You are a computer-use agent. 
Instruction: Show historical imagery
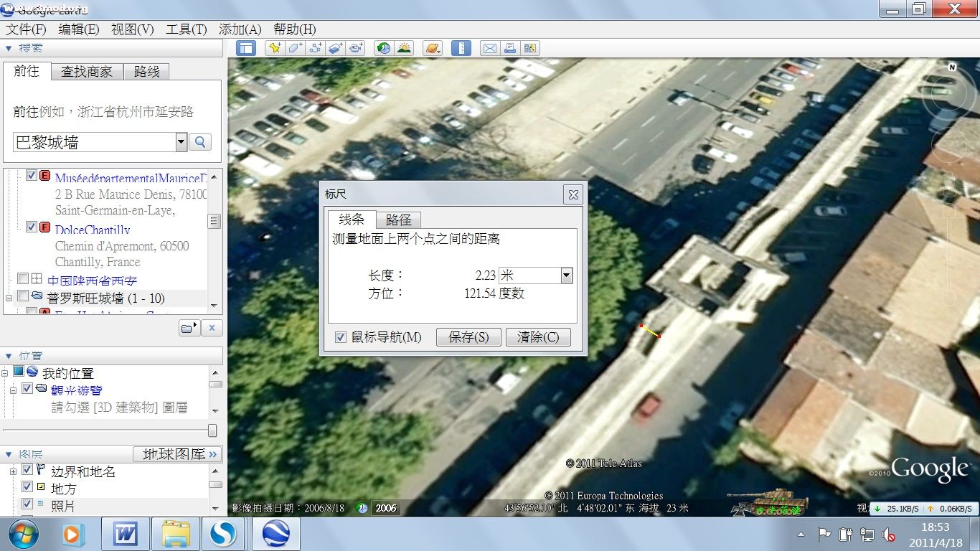coord(383,48)
